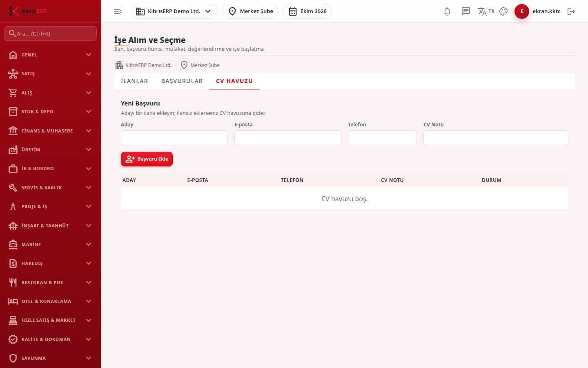588x368 pixels.
Task: Open the SAVUNMA shield icon
Action: click(x=13, y=358)
